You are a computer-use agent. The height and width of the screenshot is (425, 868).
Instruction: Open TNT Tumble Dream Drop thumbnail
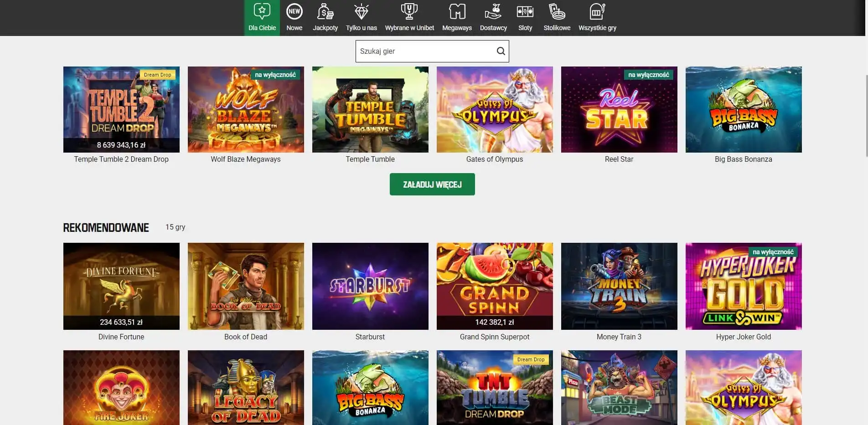(x=495, y=388)
